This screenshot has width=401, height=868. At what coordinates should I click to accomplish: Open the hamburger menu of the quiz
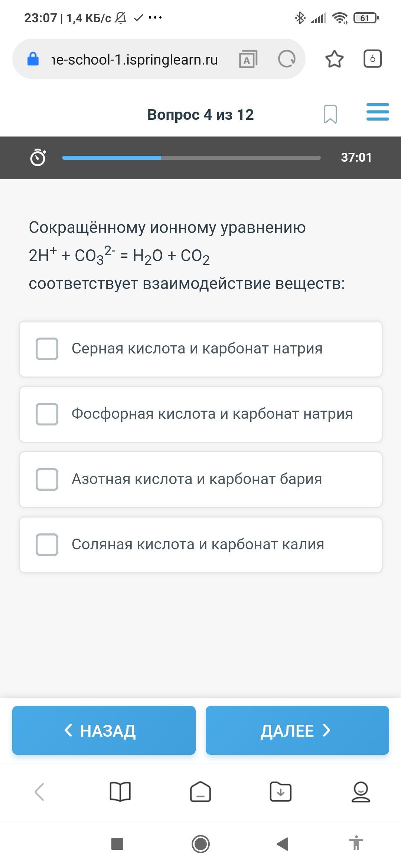pyautogui.click(x=377, y=112)
